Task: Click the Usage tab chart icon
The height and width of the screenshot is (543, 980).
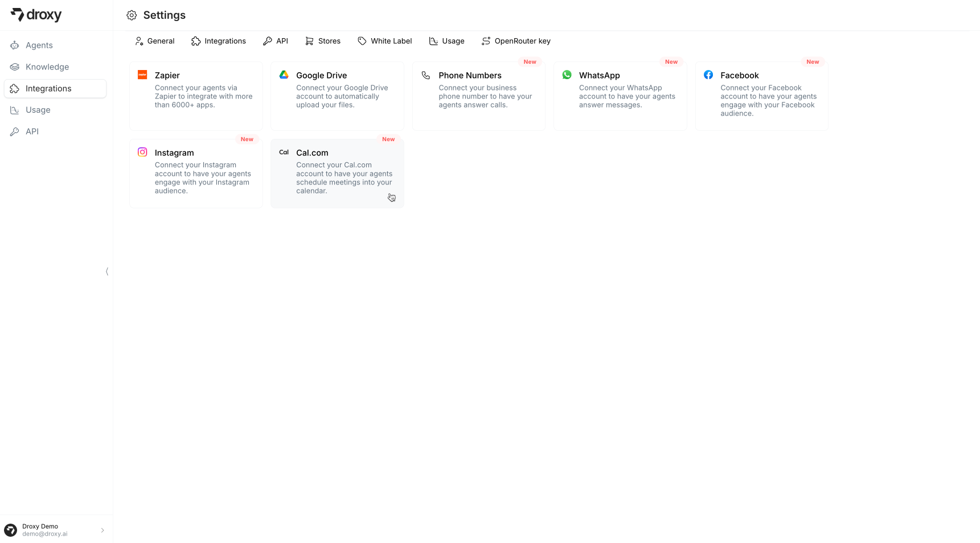Action: (x=433, y=41)
